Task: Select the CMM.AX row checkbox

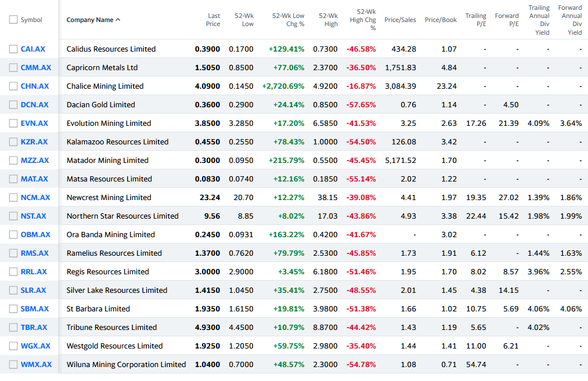Action: (13, 67)
